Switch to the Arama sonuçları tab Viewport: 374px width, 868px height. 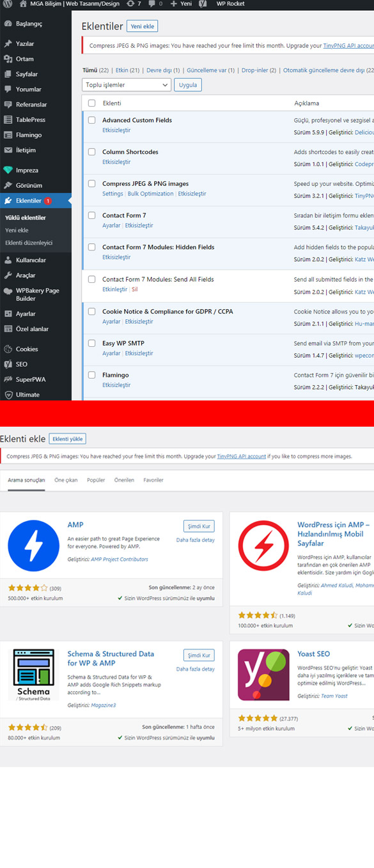point(26,480)
